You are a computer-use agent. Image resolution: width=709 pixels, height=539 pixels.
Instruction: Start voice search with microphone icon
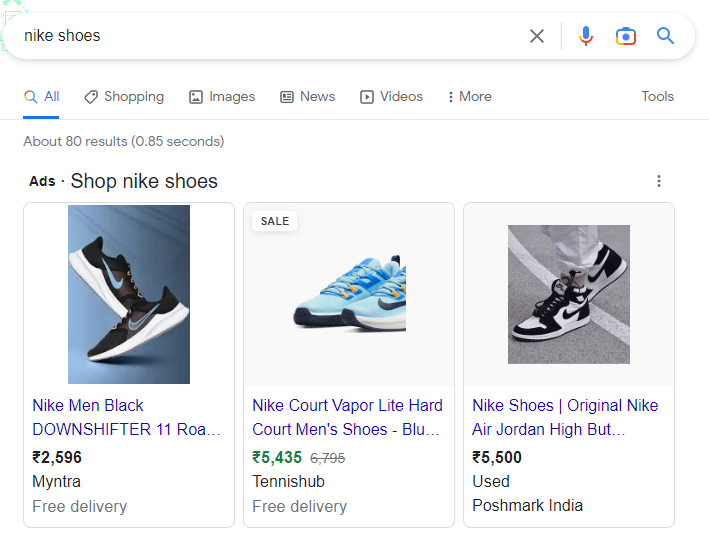pyautogui.click(x=586, y=36)
